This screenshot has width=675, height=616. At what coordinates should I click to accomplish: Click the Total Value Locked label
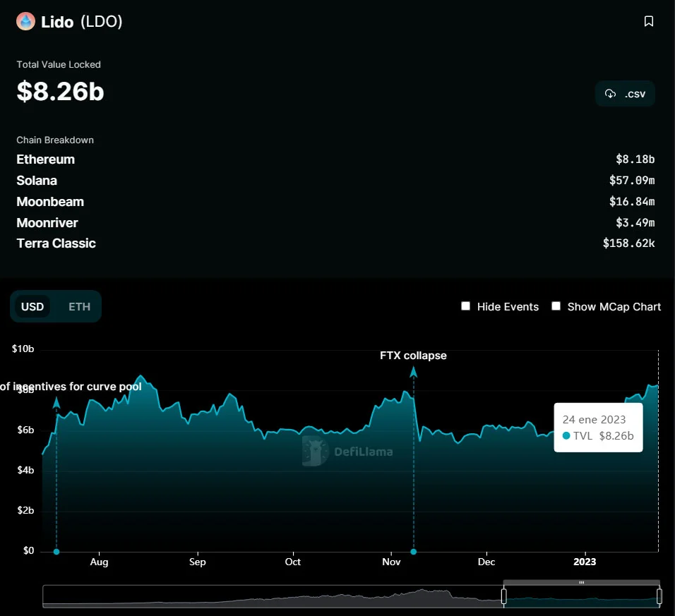coord(59,64)
